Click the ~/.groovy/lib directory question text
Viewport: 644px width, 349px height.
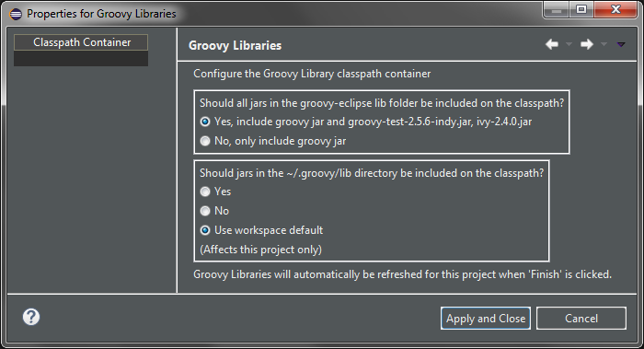372,173
